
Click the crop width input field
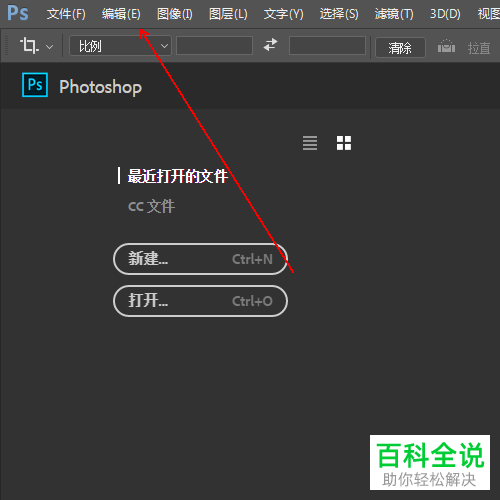tap(214, 45)
